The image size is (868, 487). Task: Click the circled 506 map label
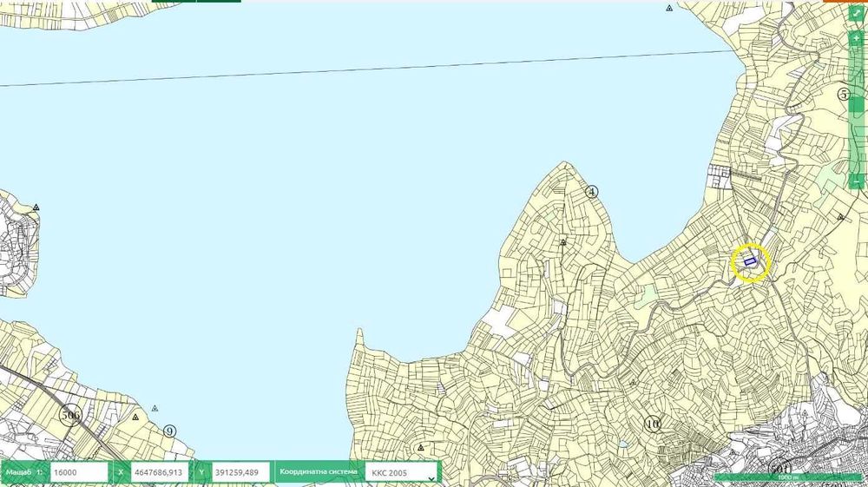pos(70,415)
